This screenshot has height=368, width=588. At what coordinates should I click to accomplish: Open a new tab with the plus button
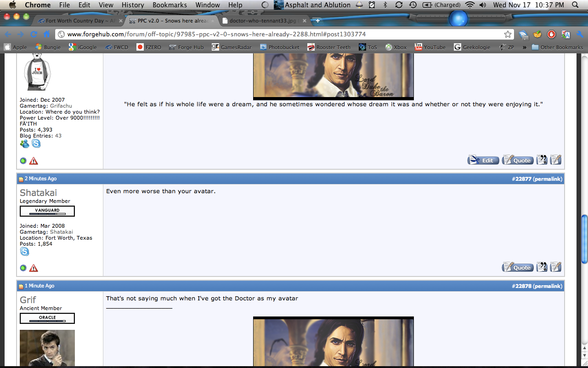pos(317,21)
